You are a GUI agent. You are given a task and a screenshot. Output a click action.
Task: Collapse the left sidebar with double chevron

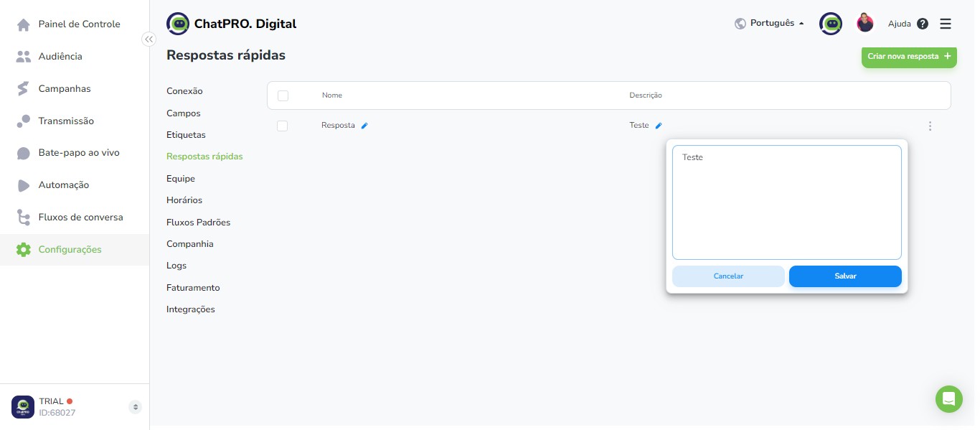coord(149,39)
